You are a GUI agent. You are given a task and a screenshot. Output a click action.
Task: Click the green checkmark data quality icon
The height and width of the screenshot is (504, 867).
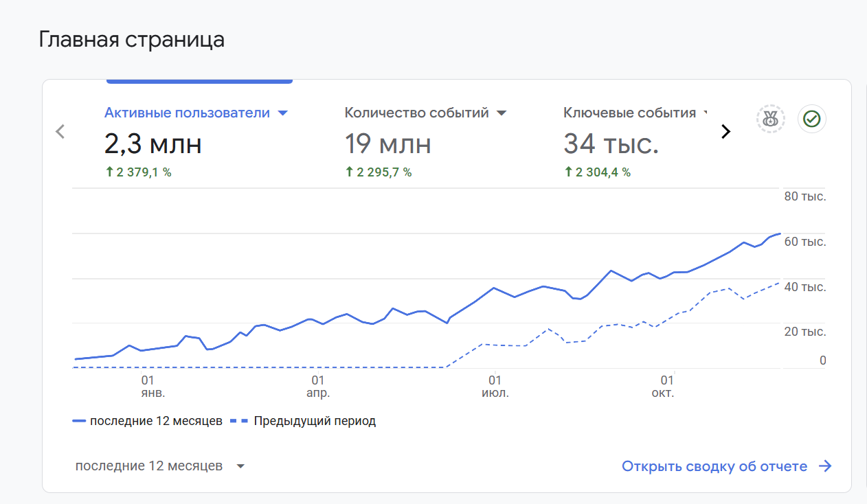pos(812,119)
